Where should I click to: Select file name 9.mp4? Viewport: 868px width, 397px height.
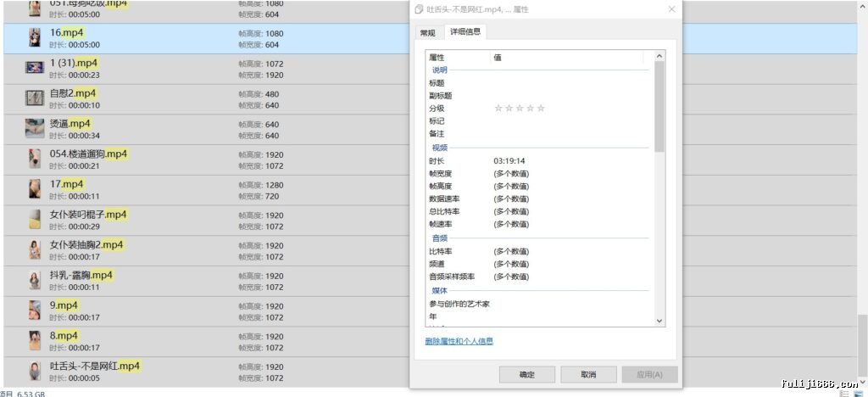[64, 305]
